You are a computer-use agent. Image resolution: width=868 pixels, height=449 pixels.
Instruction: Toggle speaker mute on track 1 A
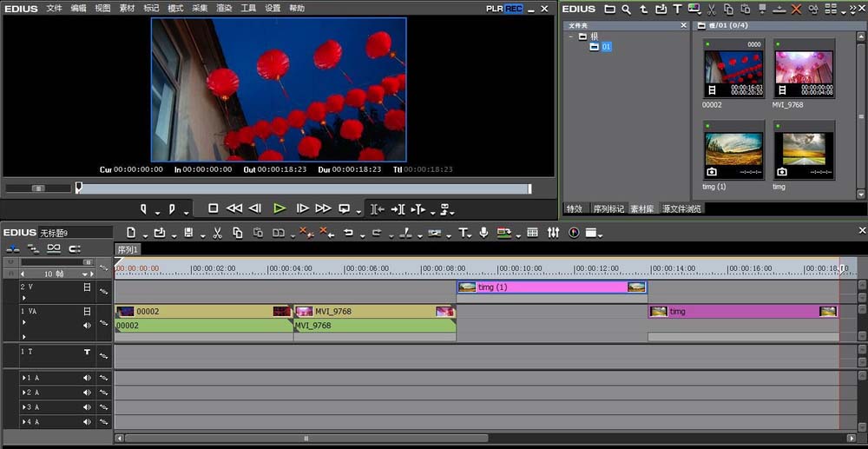click(87, 378)
